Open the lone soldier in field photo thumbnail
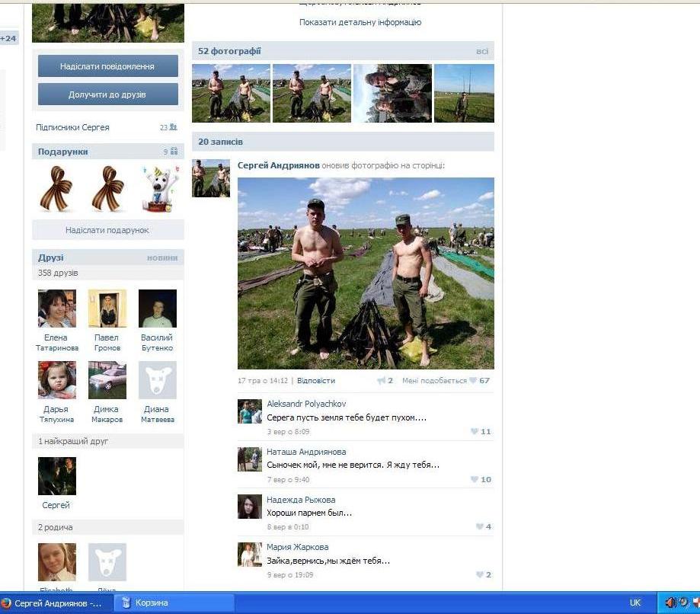 tap(465, 94)
